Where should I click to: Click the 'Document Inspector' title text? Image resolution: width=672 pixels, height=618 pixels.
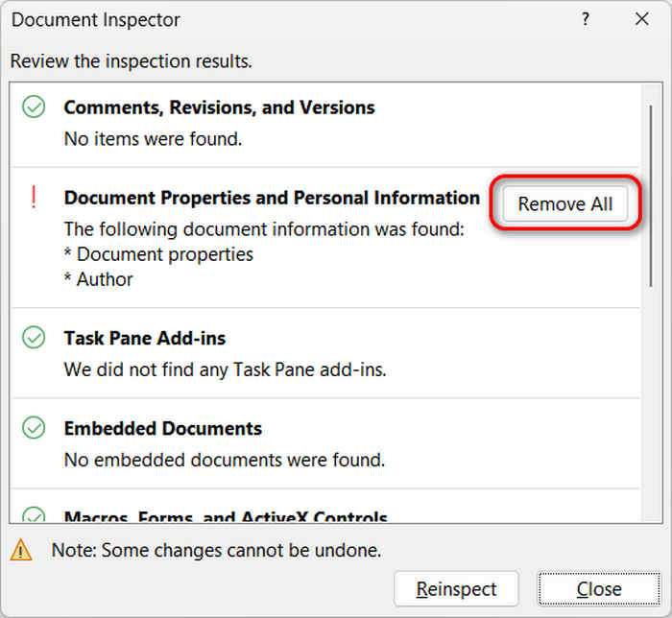(x=96, y=20)
